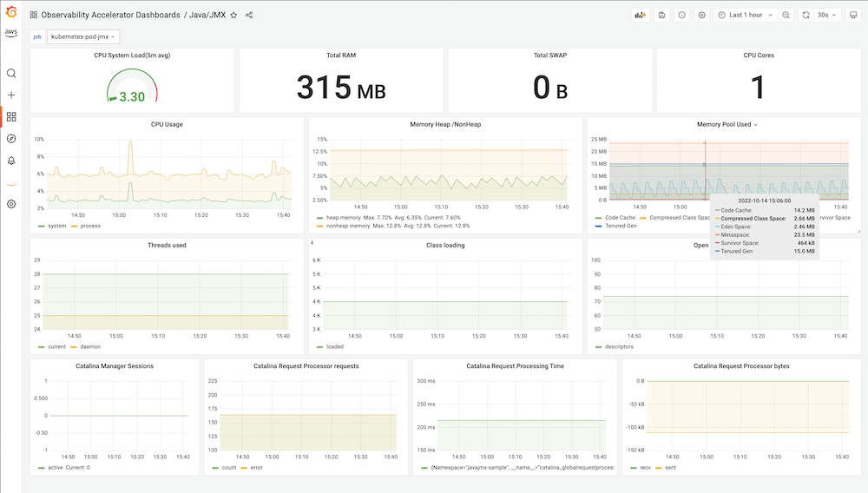The height and width of the screenshot is (493, 868).
Task: Share the dashboard via share icon
Action: 249,15
